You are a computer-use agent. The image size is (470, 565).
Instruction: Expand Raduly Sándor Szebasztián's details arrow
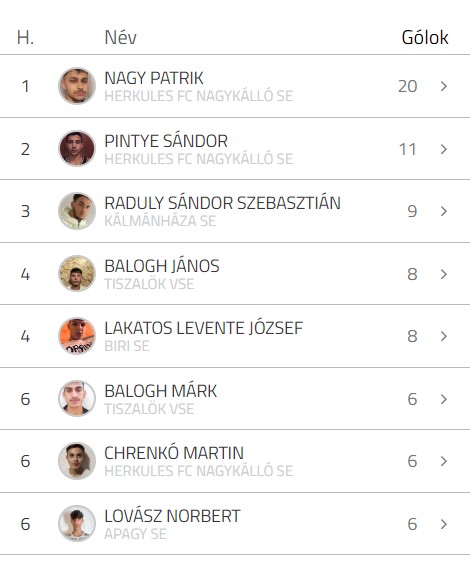444,211
